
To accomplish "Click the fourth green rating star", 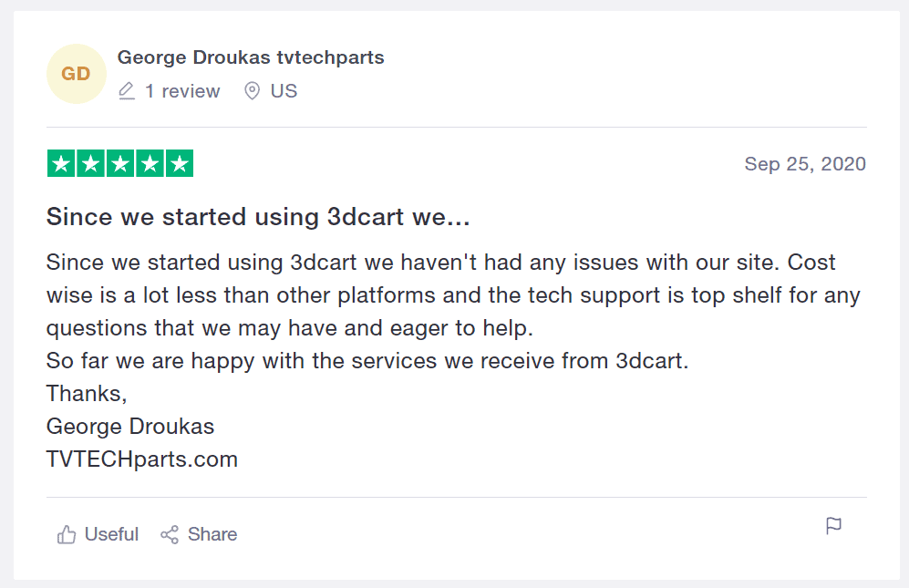I will [x=150, y=163].
